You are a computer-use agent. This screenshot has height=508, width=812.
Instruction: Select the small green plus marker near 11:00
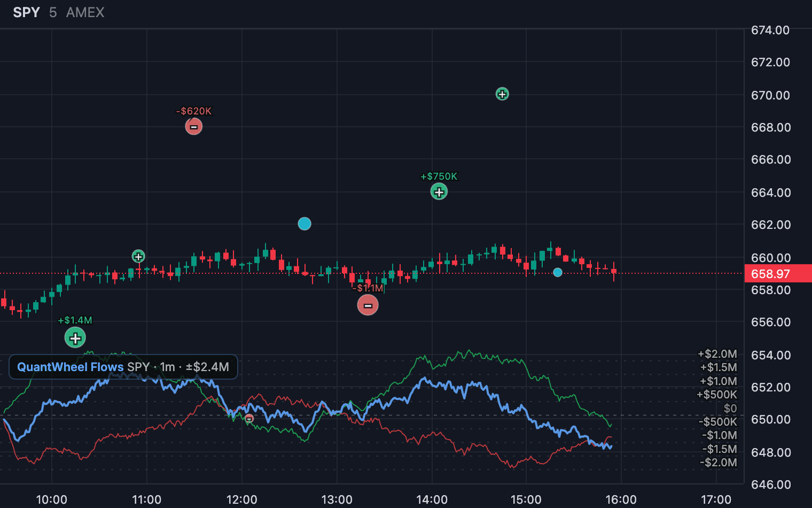[138, 257]
